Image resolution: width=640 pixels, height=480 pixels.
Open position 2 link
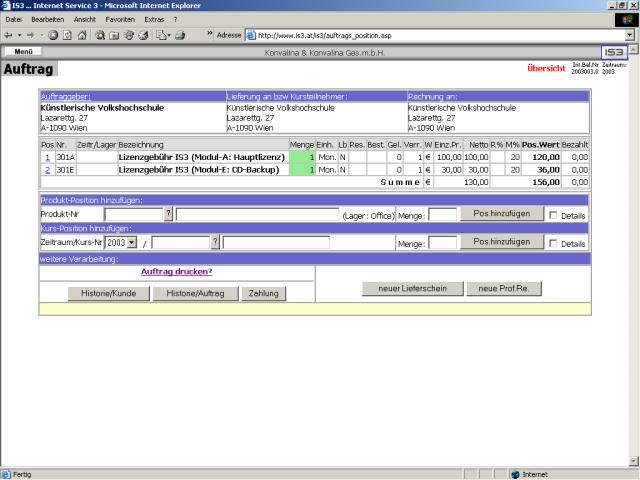(47, 170)
